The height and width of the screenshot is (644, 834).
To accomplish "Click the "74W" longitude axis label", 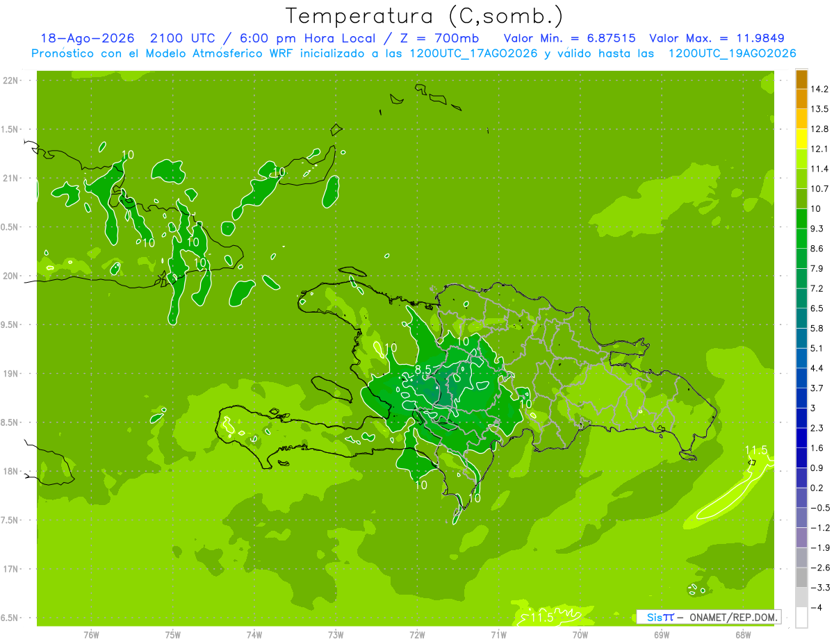I will 254,635.
